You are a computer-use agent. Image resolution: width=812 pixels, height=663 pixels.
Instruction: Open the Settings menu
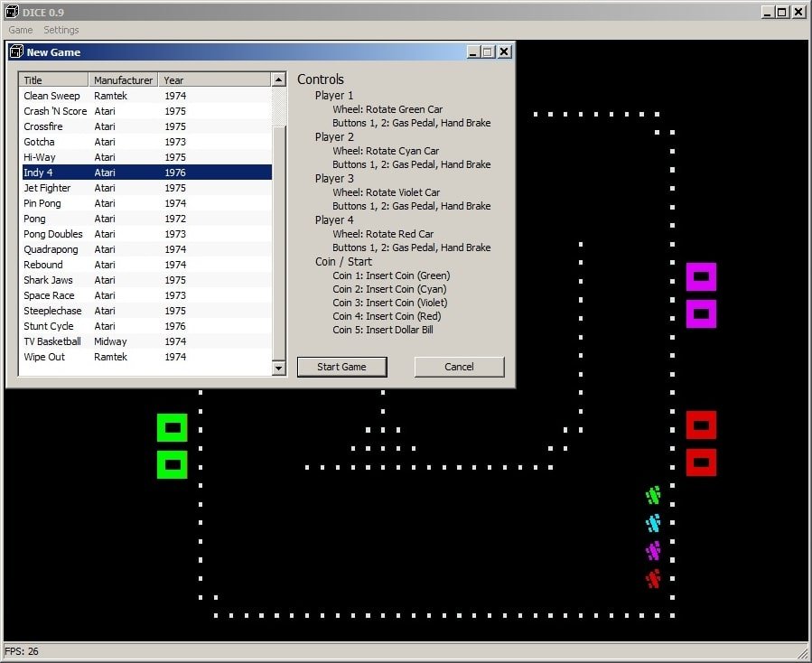pyautogui.click(x=61, y=30)
